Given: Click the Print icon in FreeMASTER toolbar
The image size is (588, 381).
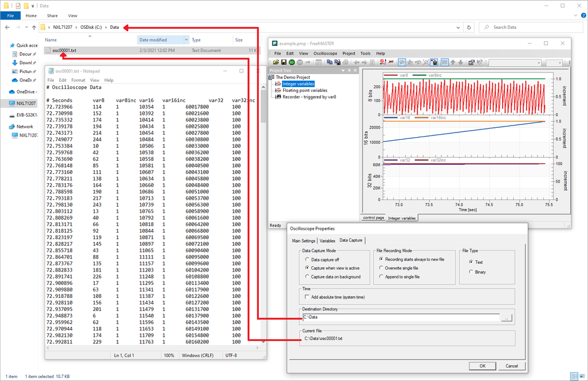Looking at the screenshot, I should 346,62.
